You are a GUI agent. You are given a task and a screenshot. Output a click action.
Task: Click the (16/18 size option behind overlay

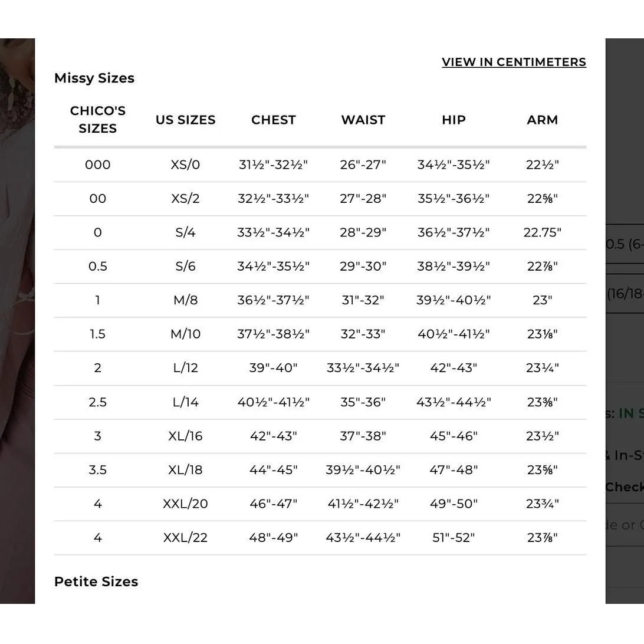[625, 293]
